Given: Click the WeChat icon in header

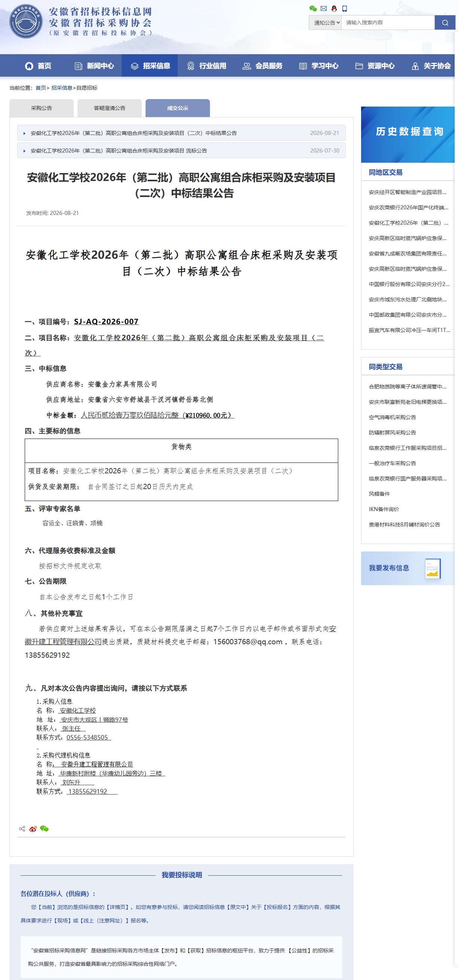Looking at the screenshot, I should [x=313, y=8].
